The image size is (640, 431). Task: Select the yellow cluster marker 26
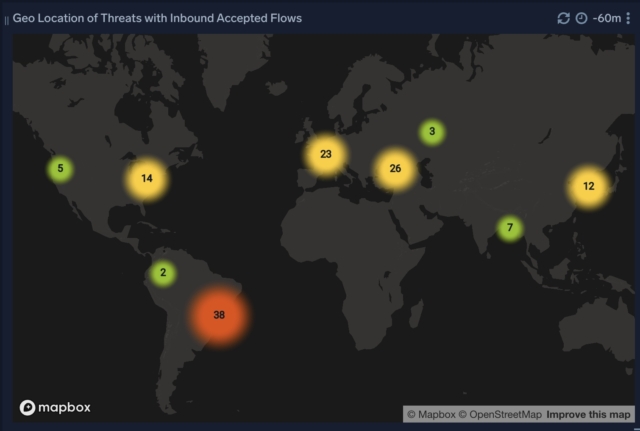395,169
